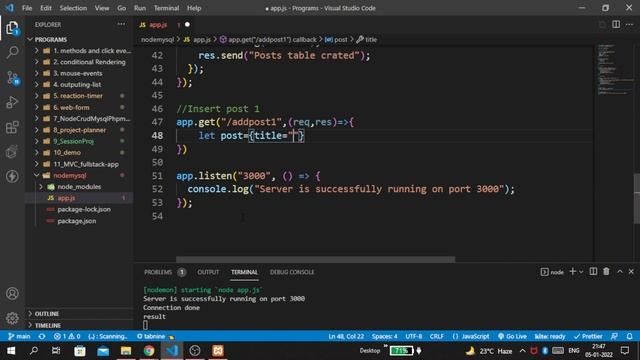The width and height of the screenshot is (640, 360).
Task: Open the Run and Debug view
Action: [x=12, y=102]
